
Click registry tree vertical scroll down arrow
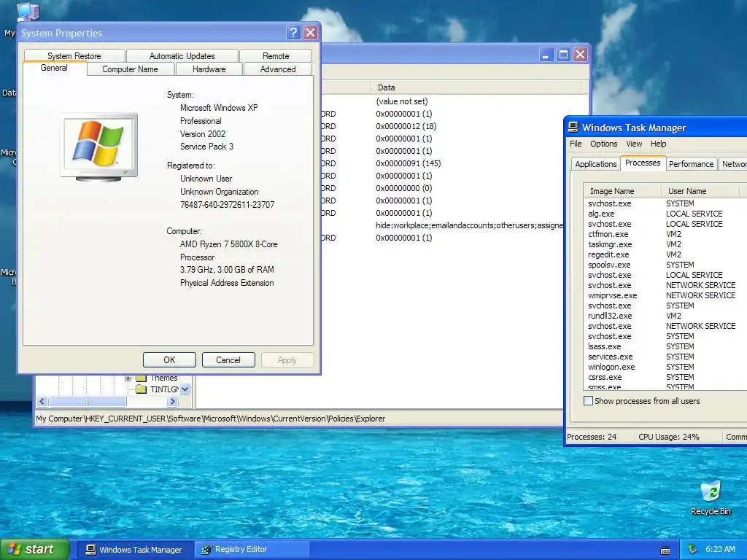point(185,389)
